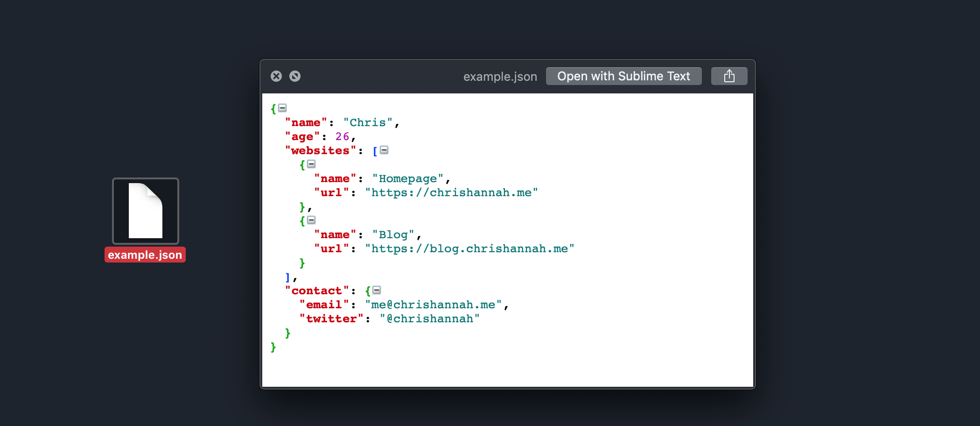
Task: Open file with Sublime Text
Action: 623,76
